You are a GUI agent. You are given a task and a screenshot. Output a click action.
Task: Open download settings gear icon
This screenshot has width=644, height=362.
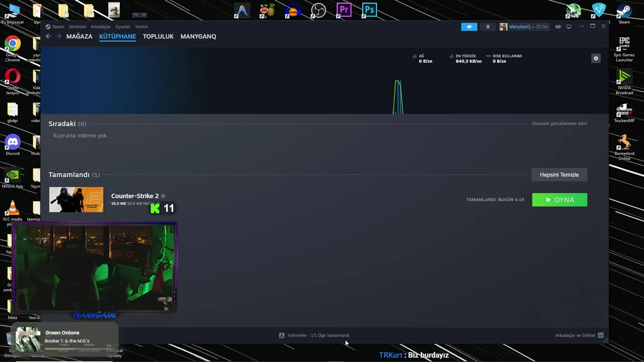[x=596, y=58]
